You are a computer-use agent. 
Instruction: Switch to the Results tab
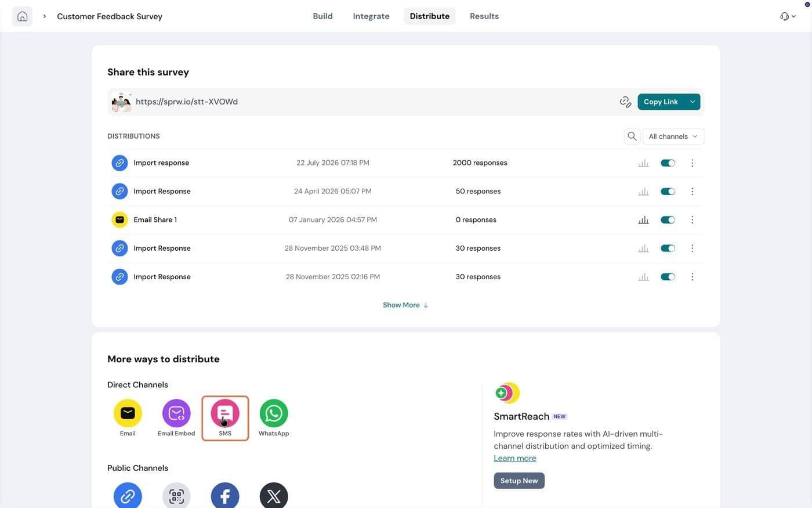pyautogui.click(x=484, y=16)
